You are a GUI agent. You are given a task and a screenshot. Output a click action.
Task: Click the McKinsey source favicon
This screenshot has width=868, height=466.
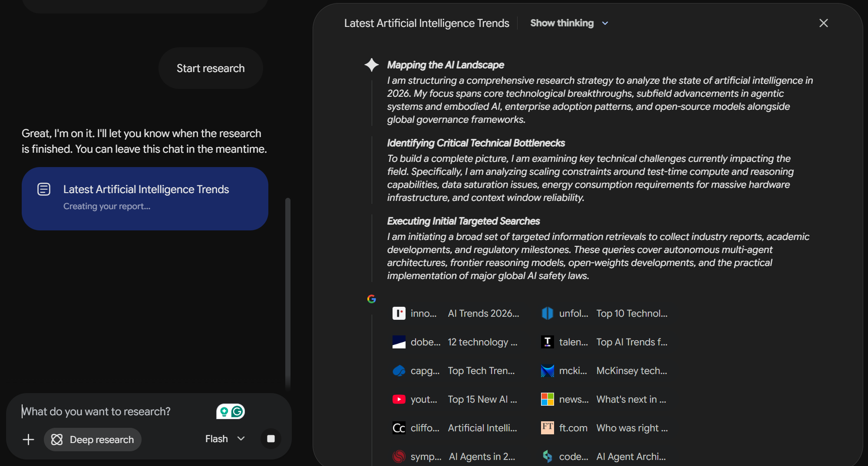[x=548, y=371]
